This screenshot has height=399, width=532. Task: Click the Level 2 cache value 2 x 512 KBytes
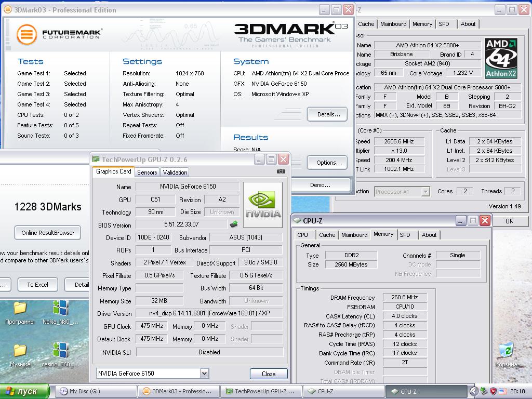(x=495, y=160)
